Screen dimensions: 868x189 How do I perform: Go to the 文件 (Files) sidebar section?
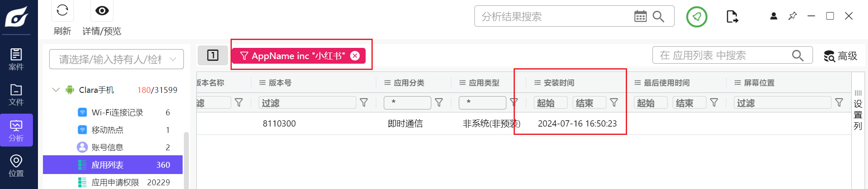16,95
